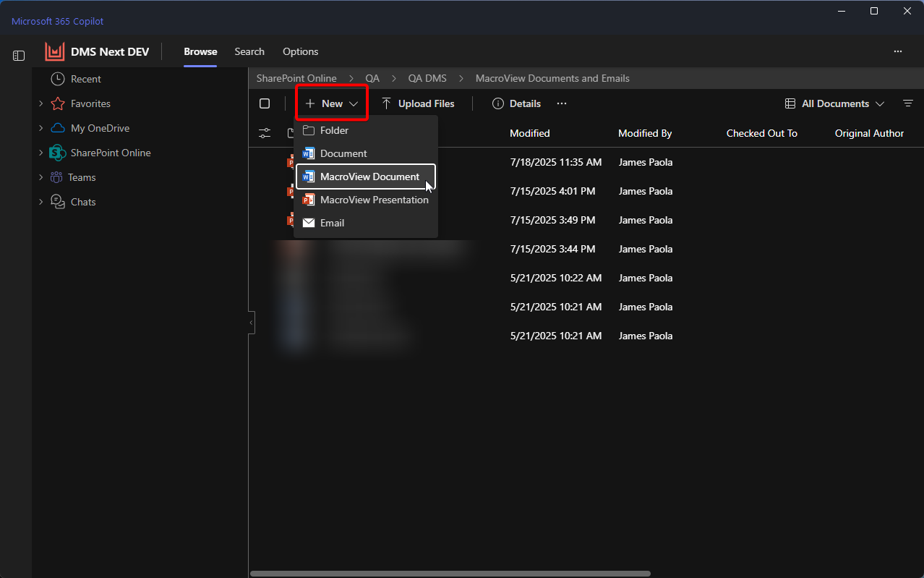Image resolution: width=924 pixels, height=578 pixels.
Task: Choose MacroView Presentation from the New menu
Action: click(x=366, y=200)
